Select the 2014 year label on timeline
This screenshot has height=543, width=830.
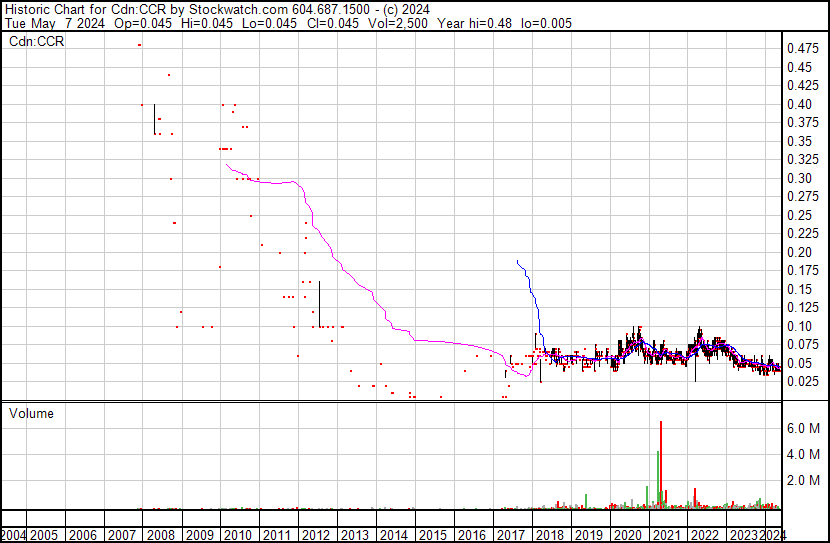coord(394,535)
